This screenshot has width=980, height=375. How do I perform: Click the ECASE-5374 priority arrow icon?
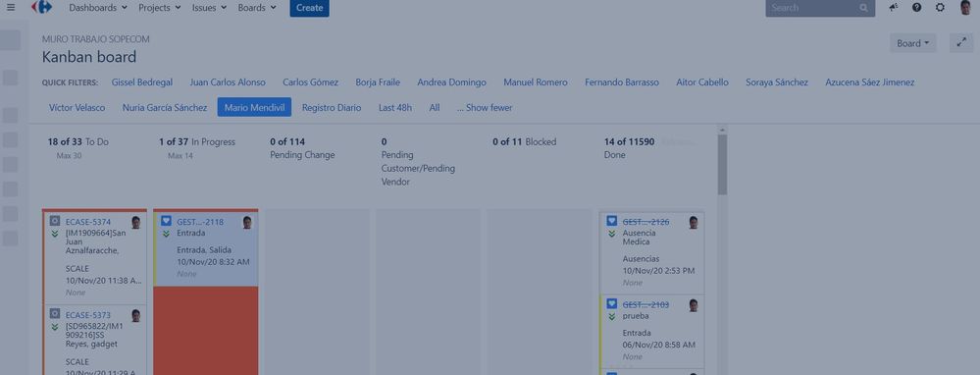[55, 235]
